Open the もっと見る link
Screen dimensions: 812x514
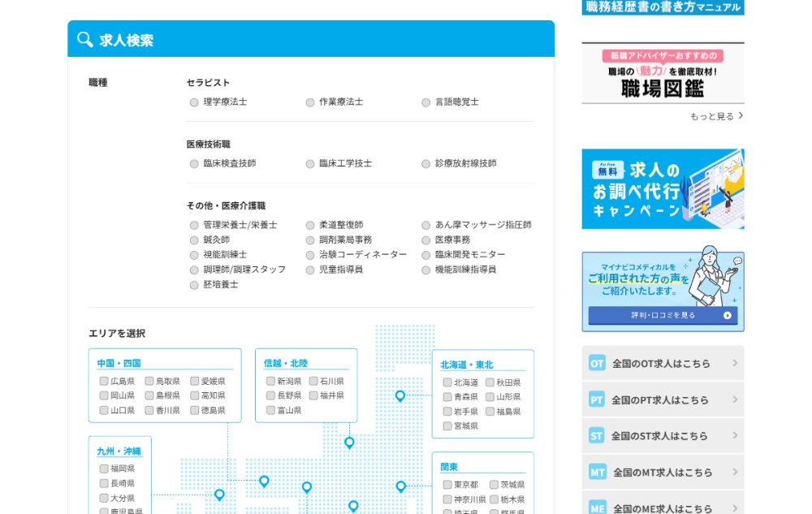[716, 116]
